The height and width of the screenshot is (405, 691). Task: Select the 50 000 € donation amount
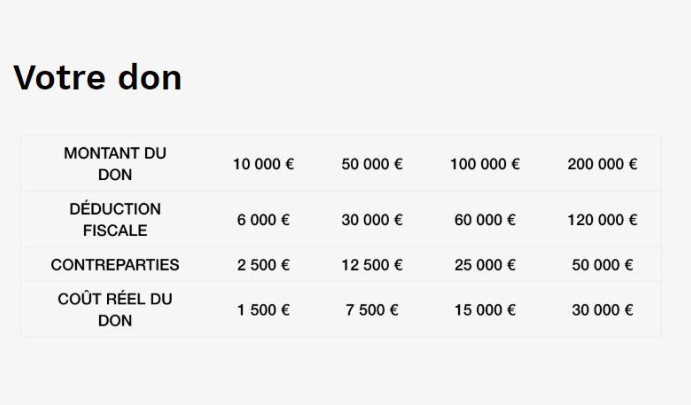pos(372,164)
